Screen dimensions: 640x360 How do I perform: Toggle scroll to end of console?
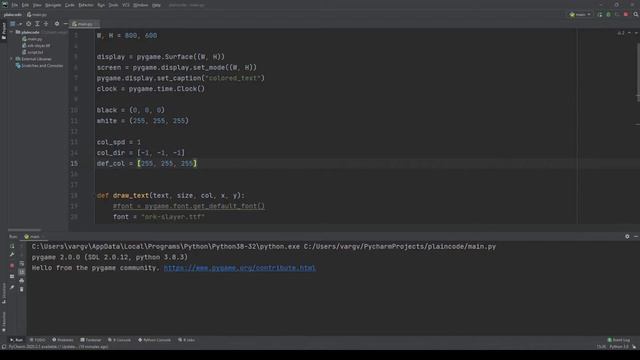click(22, 272)
